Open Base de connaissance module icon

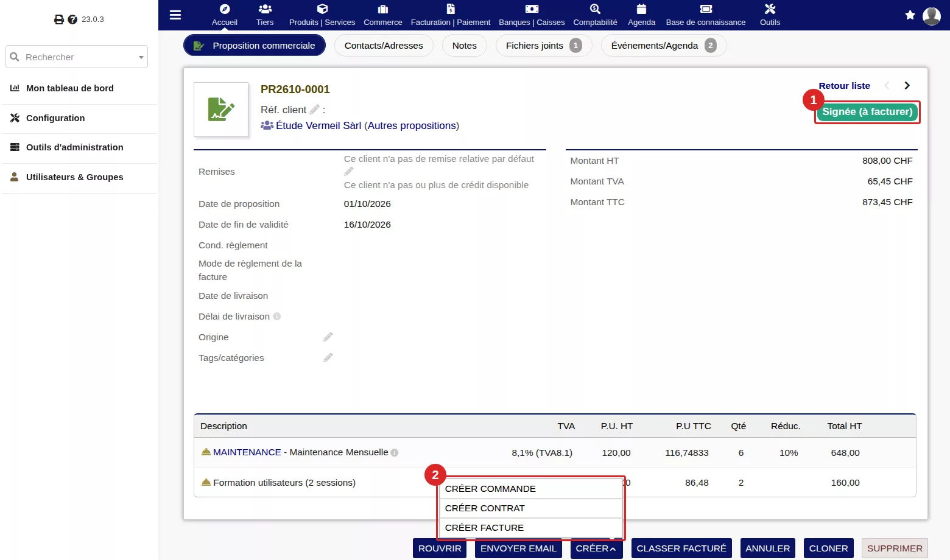706,9
